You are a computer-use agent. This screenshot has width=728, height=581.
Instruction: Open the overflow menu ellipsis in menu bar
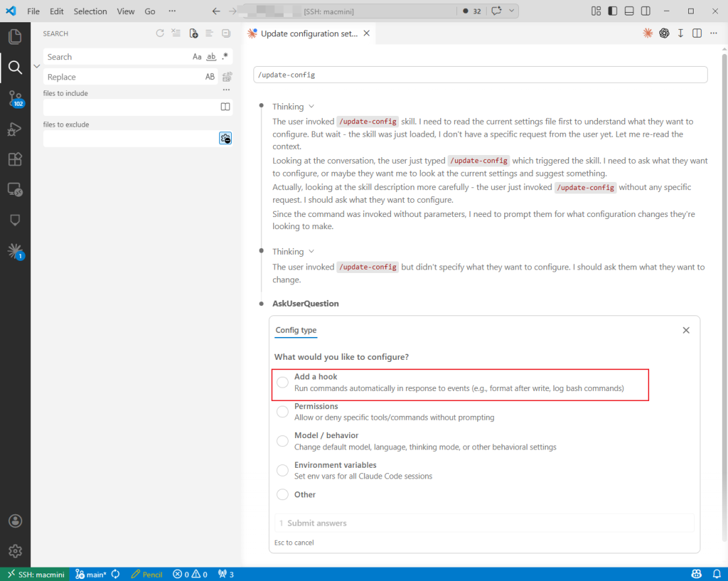coord(173,11)
